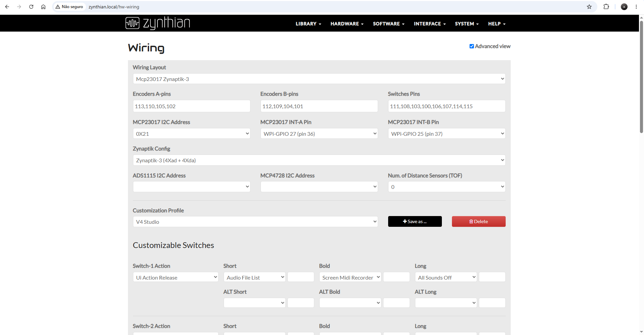Choose a Customization Profile
Viewport: 644px width, 335px height.
pos(255,222)
